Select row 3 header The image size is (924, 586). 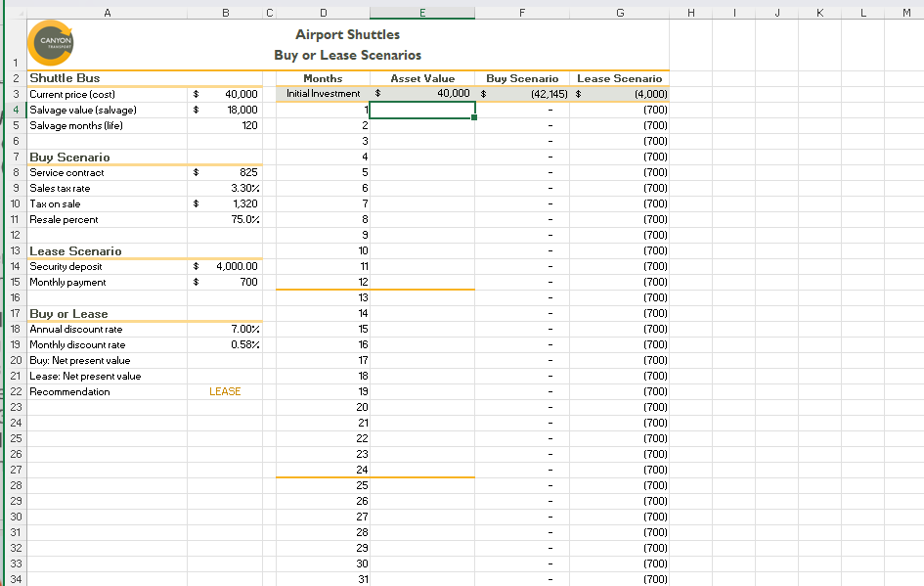(x=15, y=94)
